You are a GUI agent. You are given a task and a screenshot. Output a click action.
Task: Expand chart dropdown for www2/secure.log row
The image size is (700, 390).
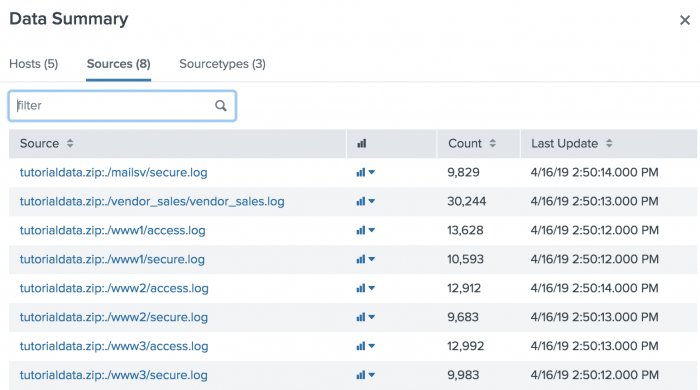tap(366, 317)
